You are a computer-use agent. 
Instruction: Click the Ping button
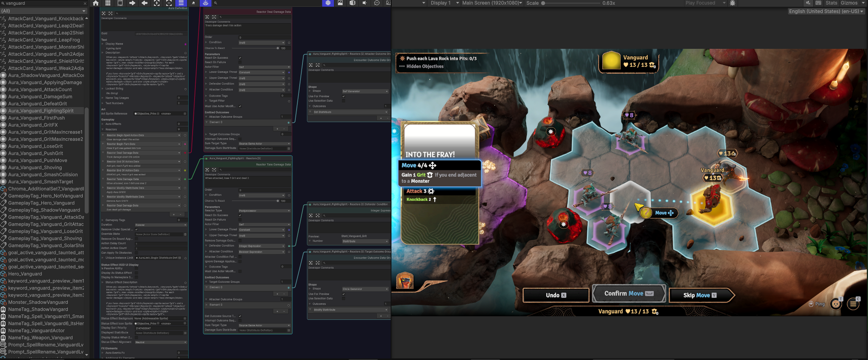[816, 304]
